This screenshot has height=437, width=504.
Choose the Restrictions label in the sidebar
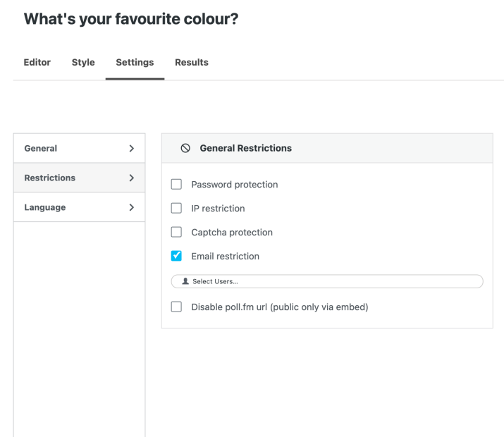coord(50,178)
